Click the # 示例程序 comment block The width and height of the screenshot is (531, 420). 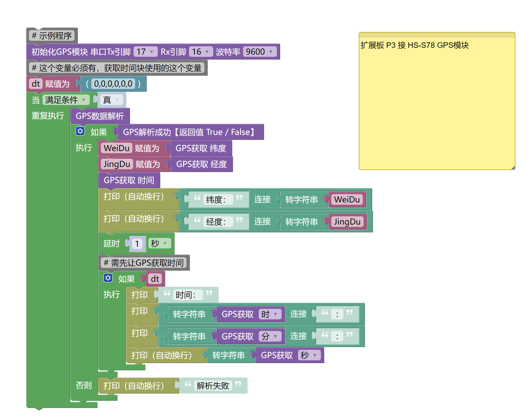pyautogui.click(x=52, y=36)
